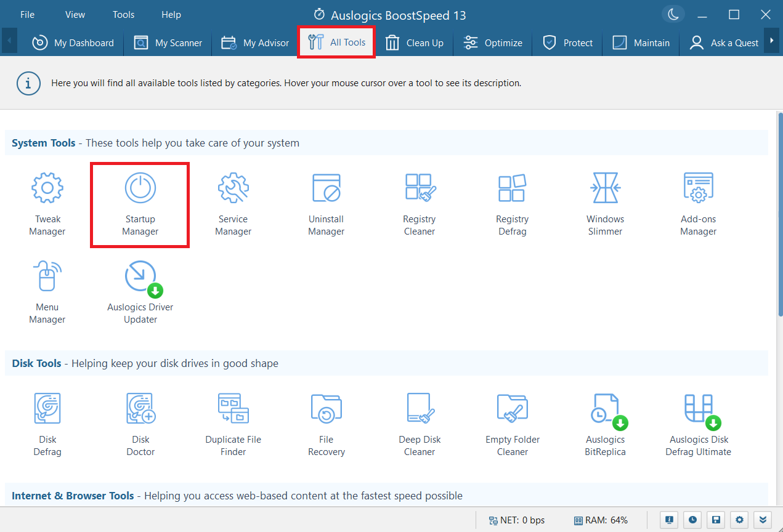Select the All Tools tab
This screenshot has height=532, width=783.
coord(336,42)
